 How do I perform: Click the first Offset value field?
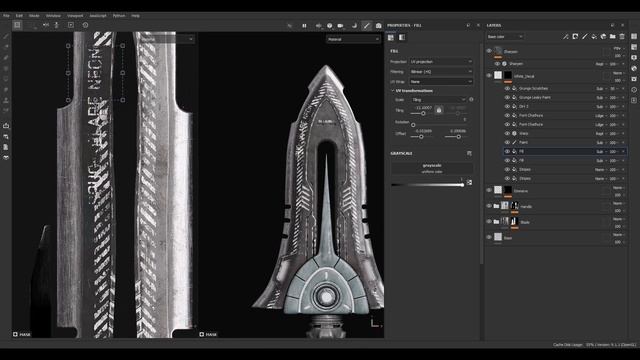[x=423, y=131]
